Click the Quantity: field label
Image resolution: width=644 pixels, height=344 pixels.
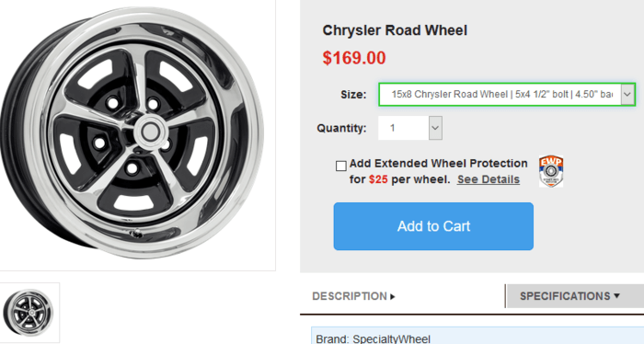point(341,128)
